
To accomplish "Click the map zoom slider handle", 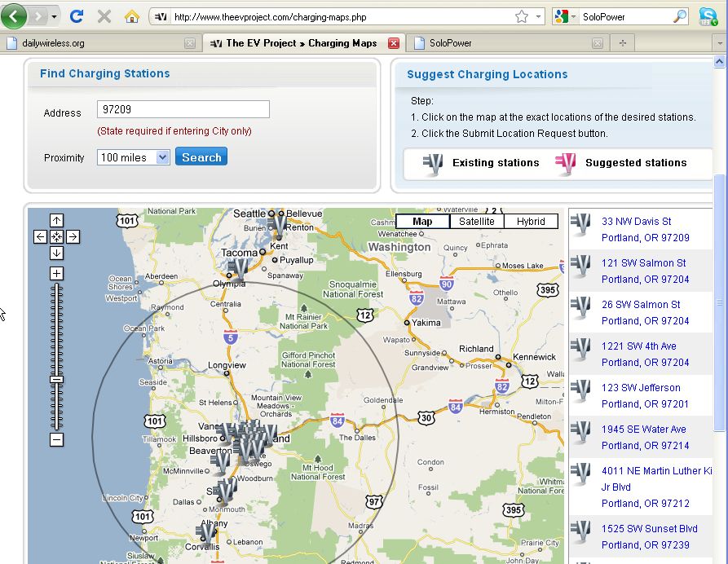I will pyautogui.click(x=56, y=379).
